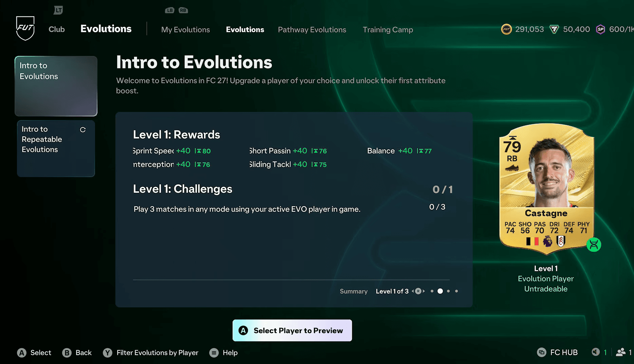Image resolution: width=634 pixels, height=364 pixels.
Task: Click the Summary label near the pagination
Action: point(354,291)
